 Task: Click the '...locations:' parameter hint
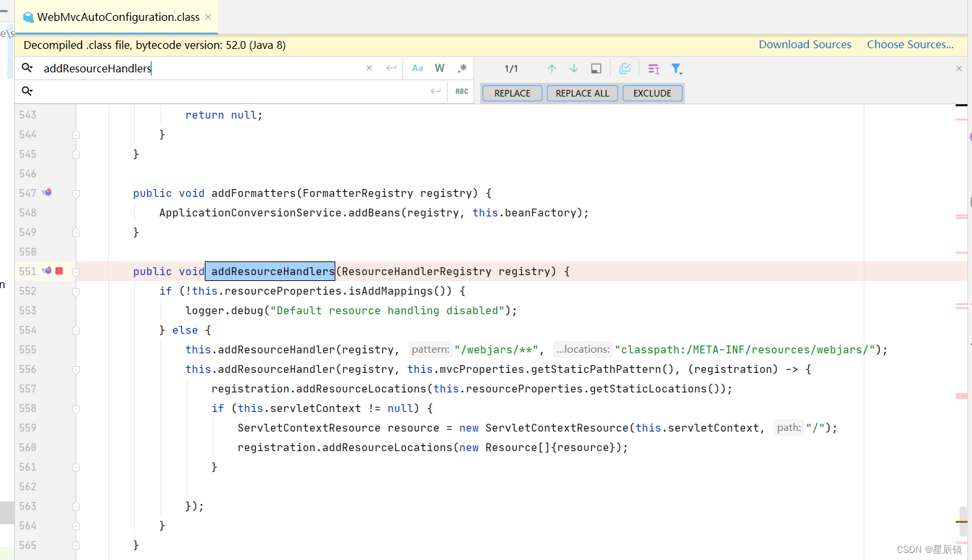pyautogui.click(x=583, y=349)
